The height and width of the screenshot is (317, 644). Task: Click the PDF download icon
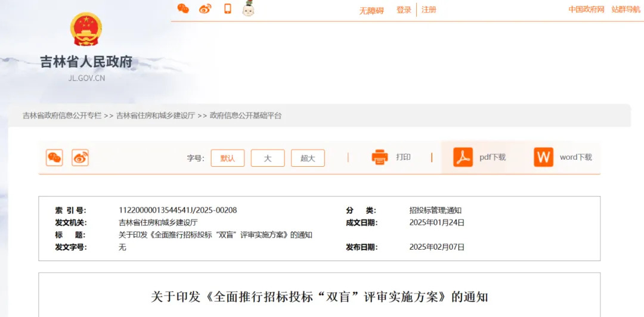463,157
